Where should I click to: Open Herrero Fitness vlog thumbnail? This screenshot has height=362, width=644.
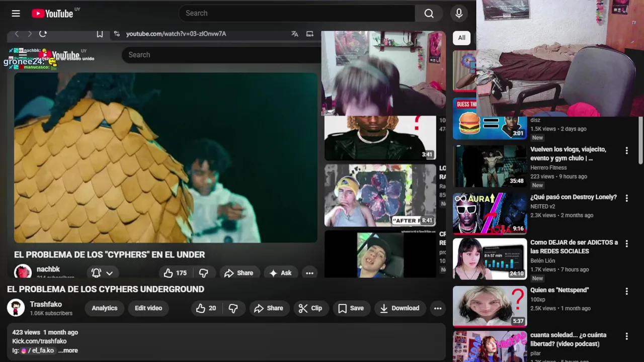pyautogui.click(x=490, y=166)
